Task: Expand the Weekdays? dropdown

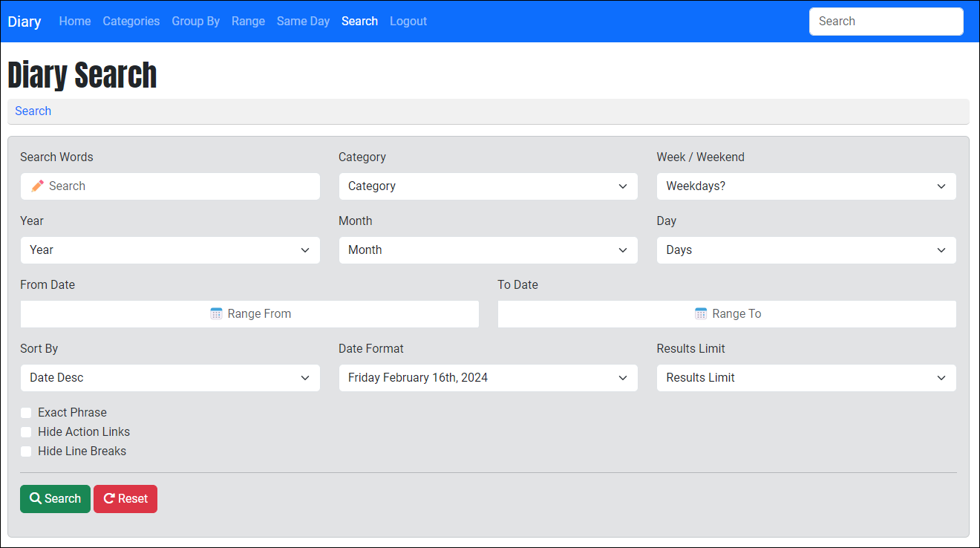Action: coord(806,186)
